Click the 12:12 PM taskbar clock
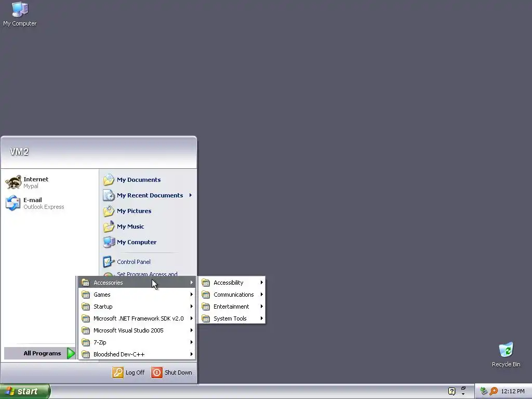 pyautogui.click(x=513, y=392)
